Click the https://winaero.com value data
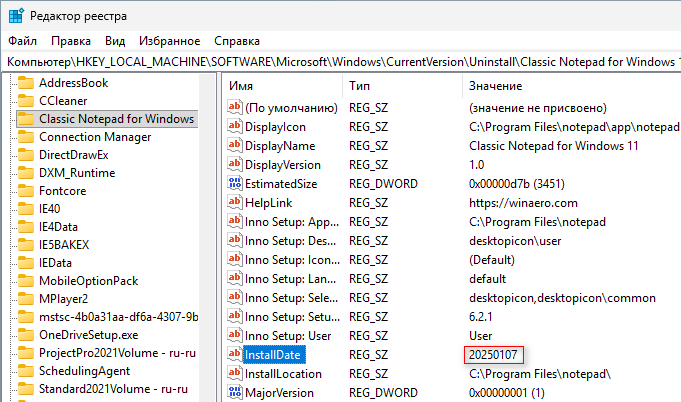681x402 pixels. pos(523,203)
